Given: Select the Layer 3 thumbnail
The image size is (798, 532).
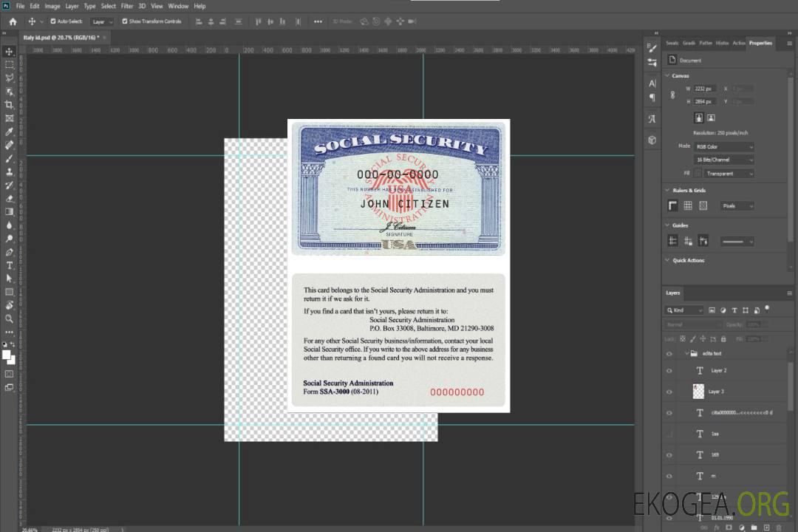Looking at the screenshot, I should click(699, 392).
